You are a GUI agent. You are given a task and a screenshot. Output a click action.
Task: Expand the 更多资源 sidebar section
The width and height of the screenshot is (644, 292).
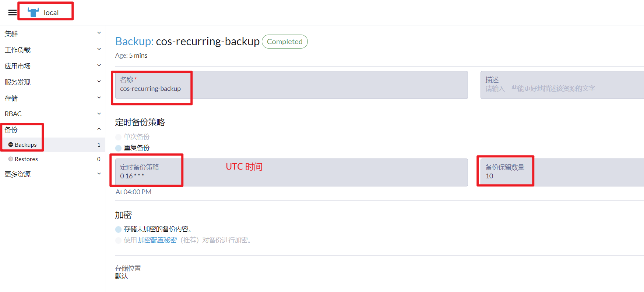click(53, 174)
